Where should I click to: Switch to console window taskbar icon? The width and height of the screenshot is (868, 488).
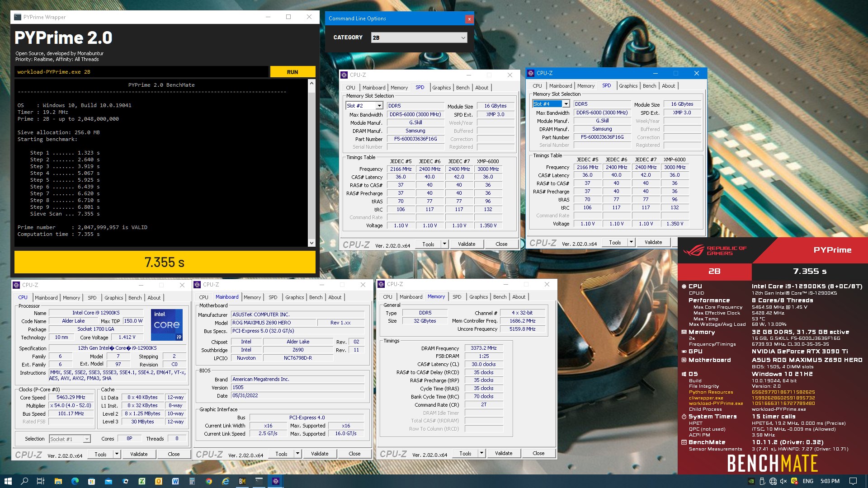click(259, 481)
